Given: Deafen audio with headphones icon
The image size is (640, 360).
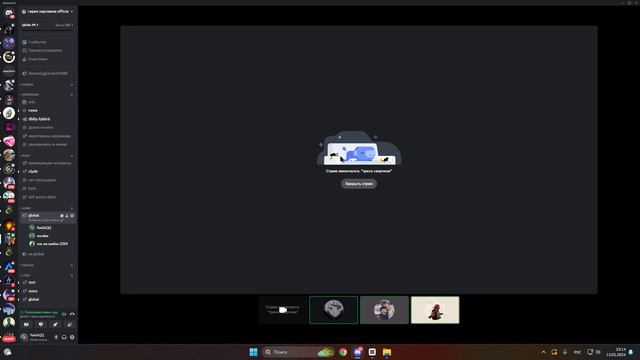Looking at the screenshot, I should pyautogui.click(x=64, y=337).
